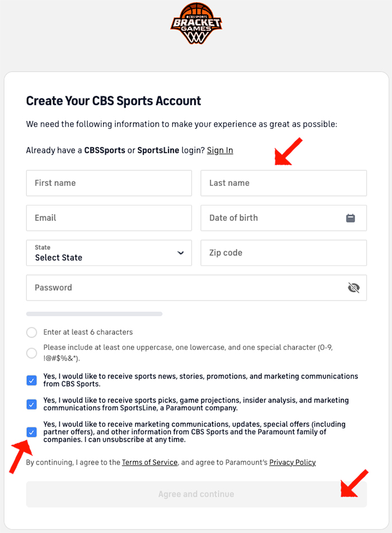Open the Terms of Service link
The image size is (392, 533).
150,462
